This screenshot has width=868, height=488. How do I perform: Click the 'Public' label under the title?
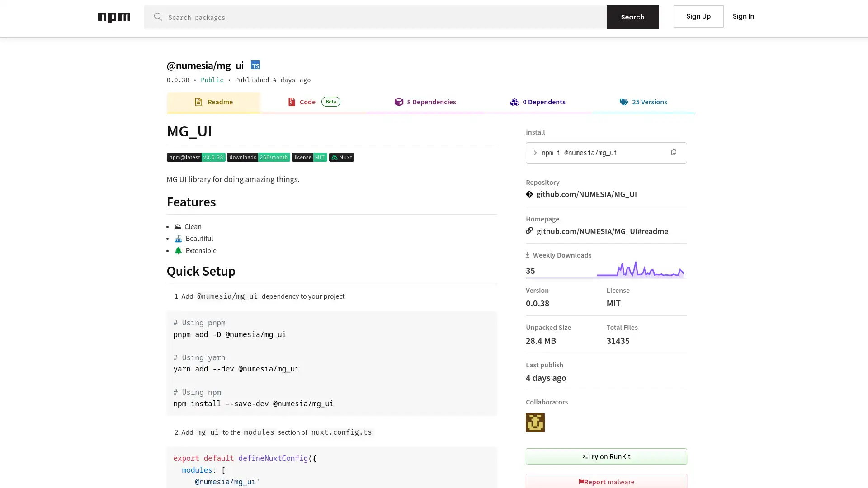point(212,80)
